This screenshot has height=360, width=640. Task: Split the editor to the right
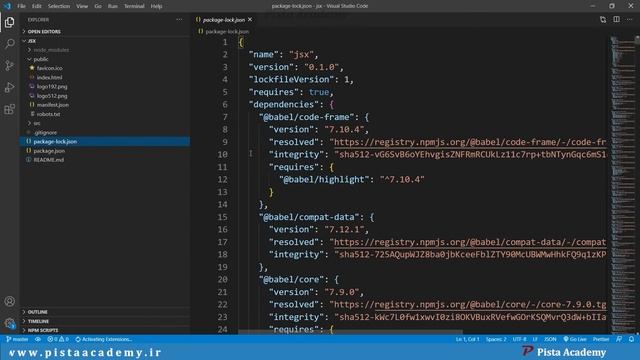tap(616, 20)
